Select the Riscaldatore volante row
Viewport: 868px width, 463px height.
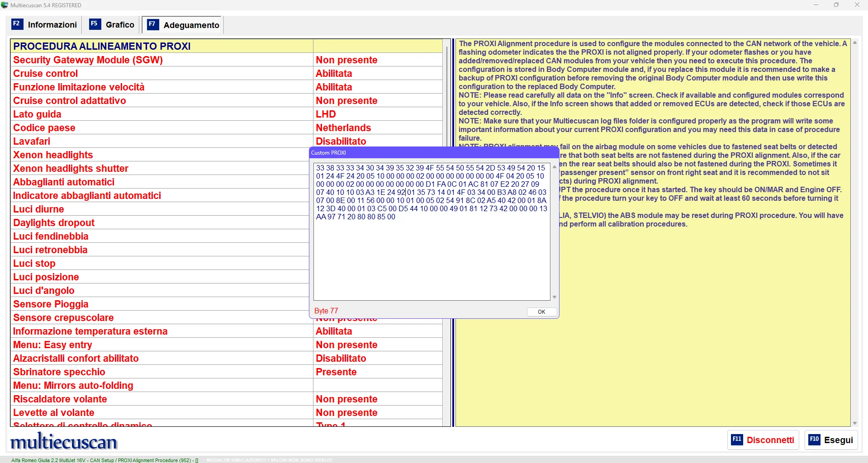(x=226, y=399)
